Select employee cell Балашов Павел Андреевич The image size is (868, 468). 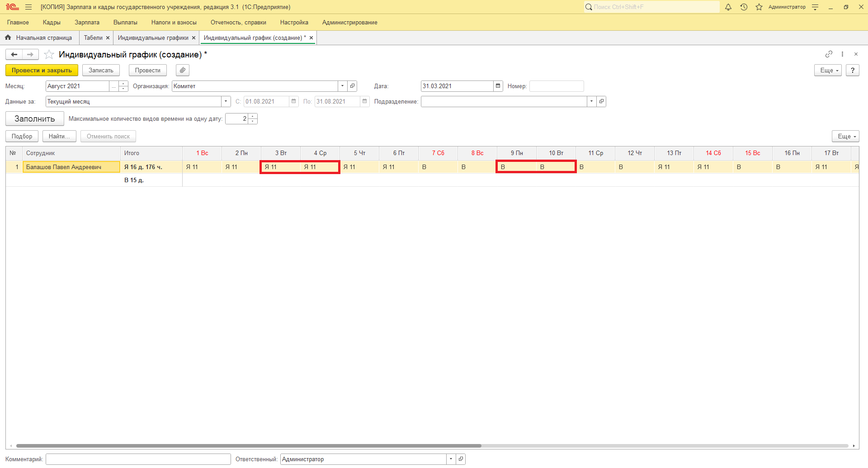coord(71,167)
